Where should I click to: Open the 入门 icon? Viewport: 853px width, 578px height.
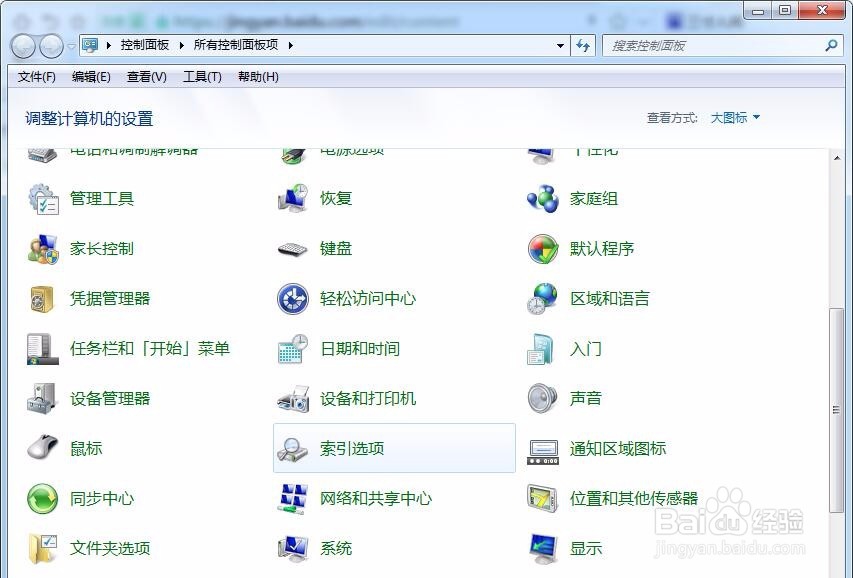point(541,349)
